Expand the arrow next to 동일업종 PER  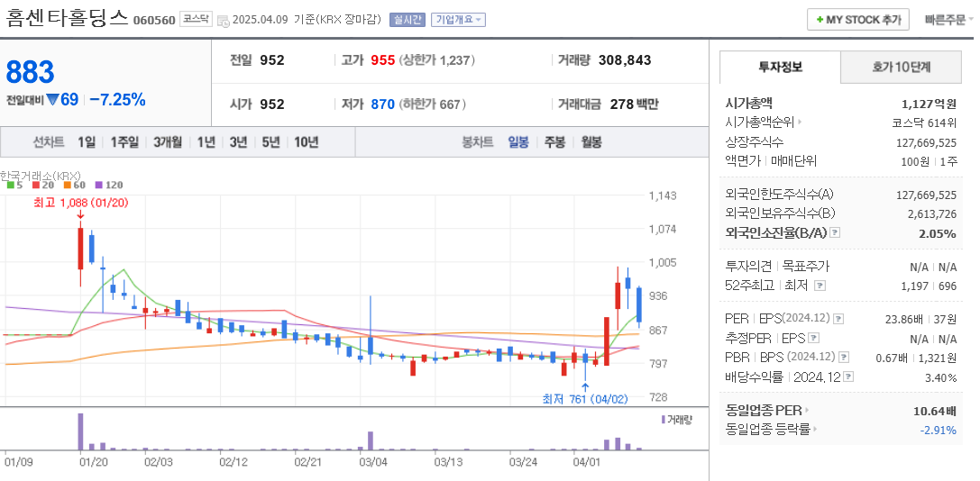click(806, 411)
